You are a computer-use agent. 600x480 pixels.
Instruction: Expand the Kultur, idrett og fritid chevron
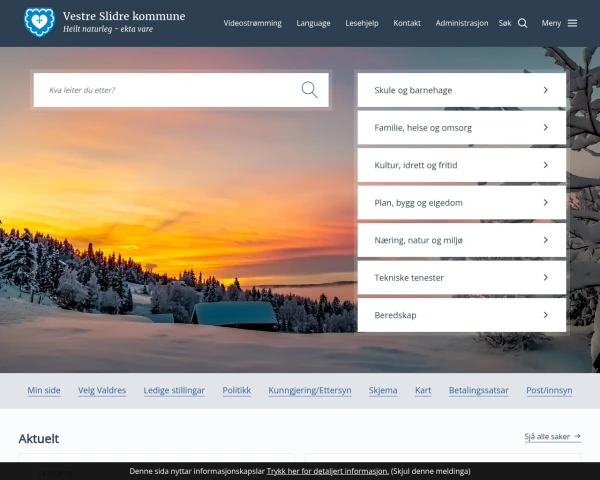tap(545, 165)
